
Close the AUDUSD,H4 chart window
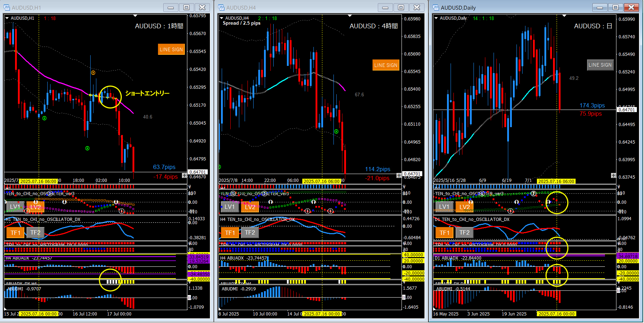(x=417, y=8)
